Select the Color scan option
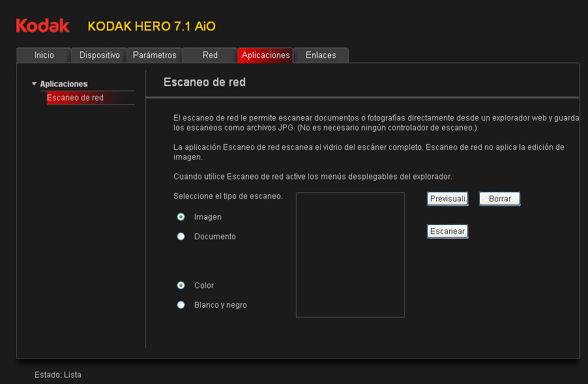Image resolution: width=588 pixels, height=384 pixels. (x=181, y=286)
